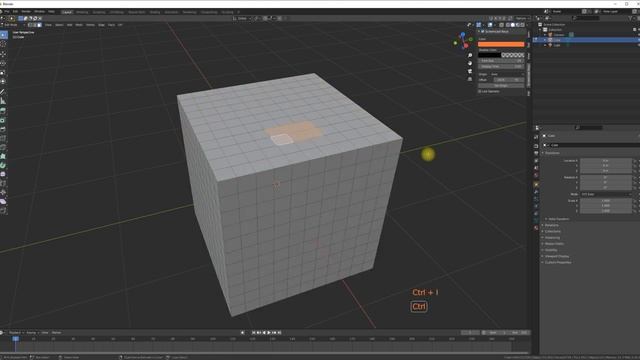This screenshot has width=640, height=360.
Task: Open the Render menu
Action: click(x=26, y=11)
